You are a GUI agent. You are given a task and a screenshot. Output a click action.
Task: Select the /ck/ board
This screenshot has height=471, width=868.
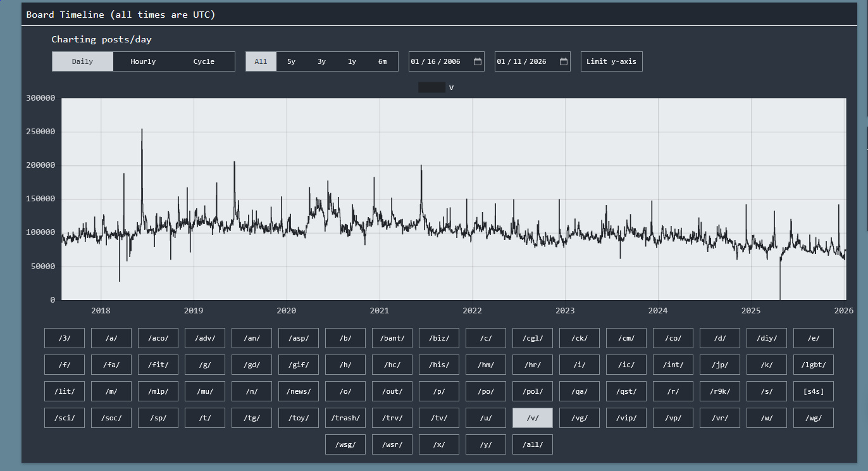(x=580, y=338)
